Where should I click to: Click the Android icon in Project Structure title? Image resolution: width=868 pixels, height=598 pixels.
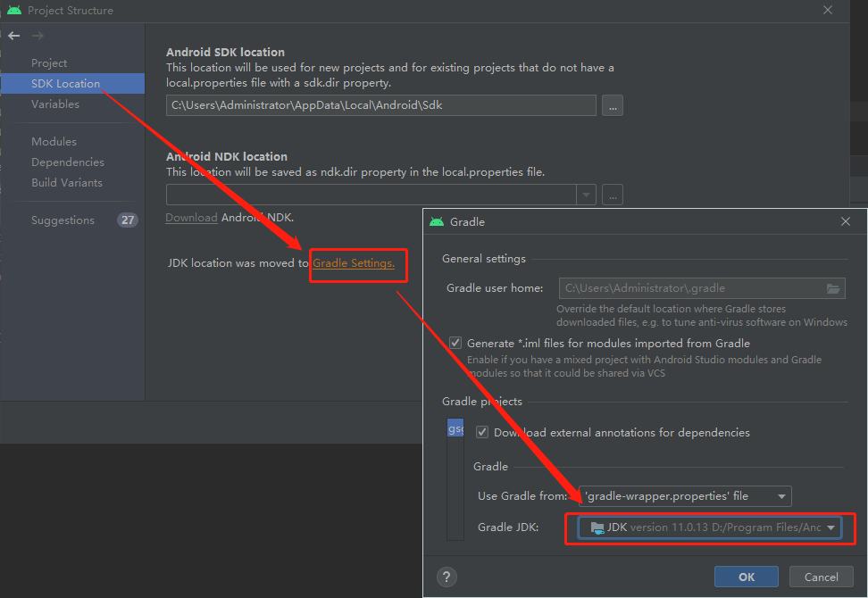tap(14, 10)
